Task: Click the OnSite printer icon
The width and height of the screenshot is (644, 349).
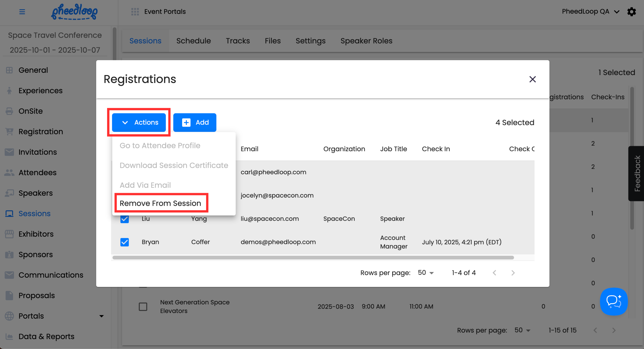Action: click(x=9, y=111)
